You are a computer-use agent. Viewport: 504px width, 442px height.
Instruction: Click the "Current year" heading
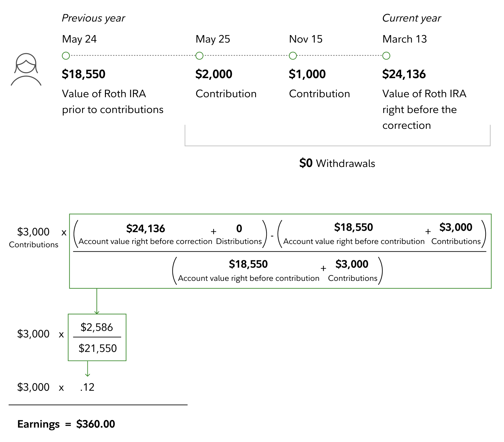[x=412, y=18]
